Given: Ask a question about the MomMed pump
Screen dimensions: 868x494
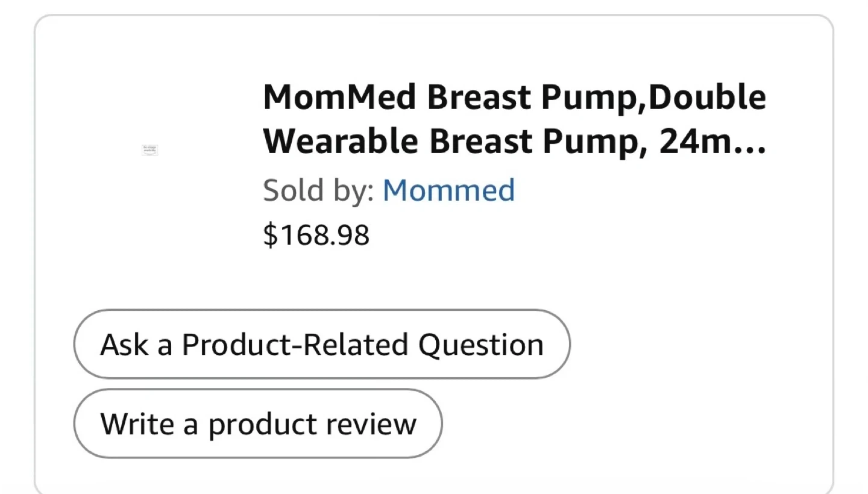Looking at the screenshot, I should click(x=321, y=345).
